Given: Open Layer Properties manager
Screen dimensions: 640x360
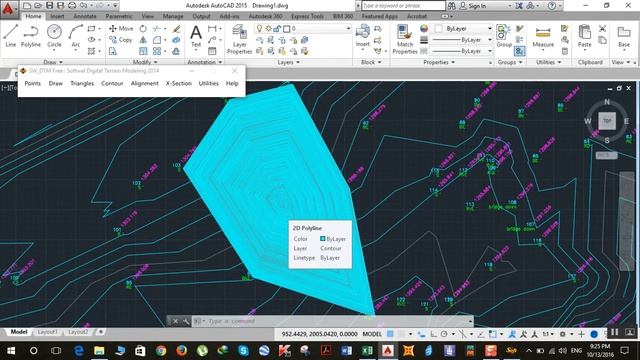Looking at the screenshot, I should [x=239, y=39].
